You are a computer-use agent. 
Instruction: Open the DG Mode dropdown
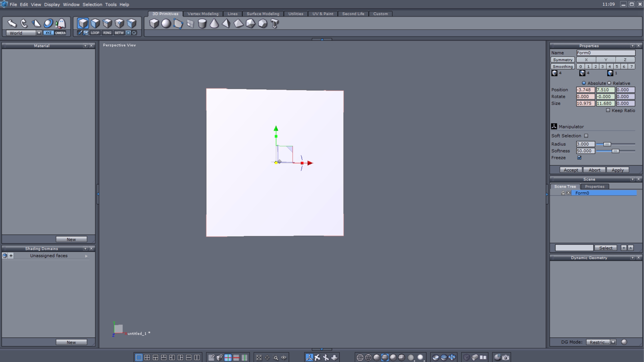613,342
